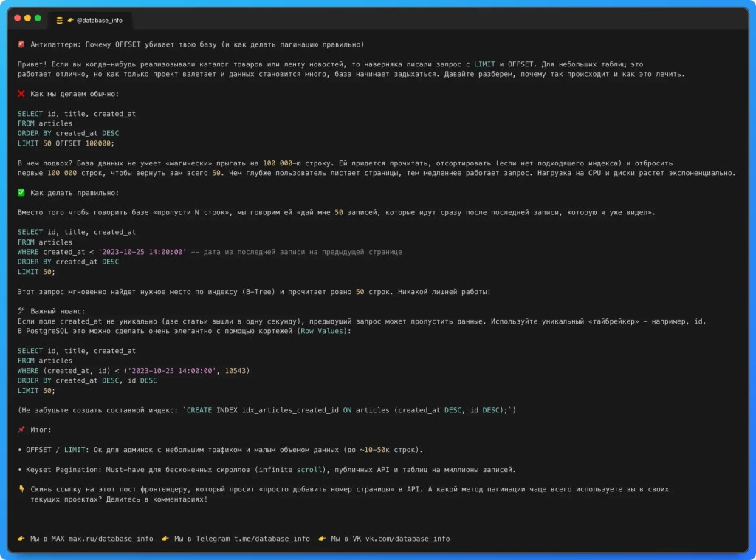
Task: Click the red pushpin emoji beside Итог
Action: (21, 430)
